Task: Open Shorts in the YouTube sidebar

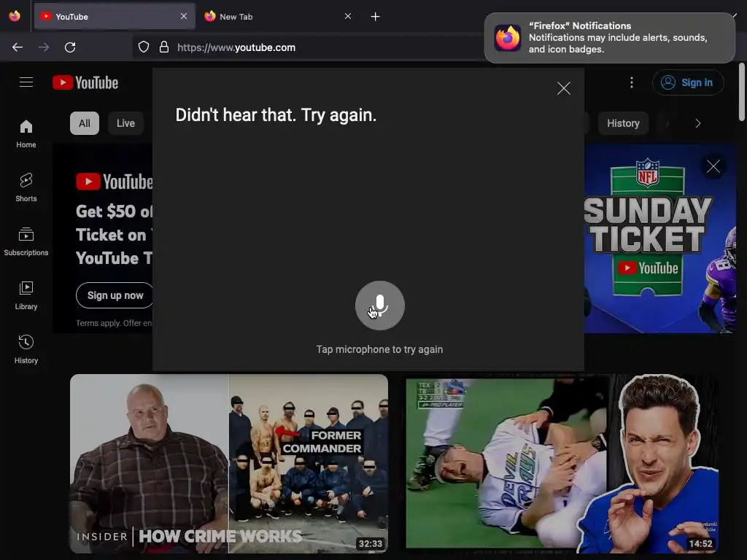Action: coord(26,187)
